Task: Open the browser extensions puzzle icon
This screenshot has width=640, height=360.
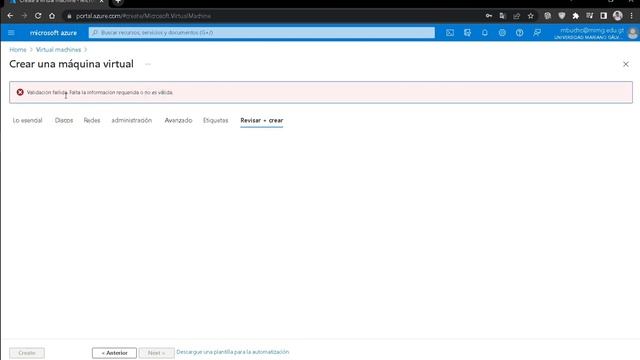Action: [x=576, y=16]
